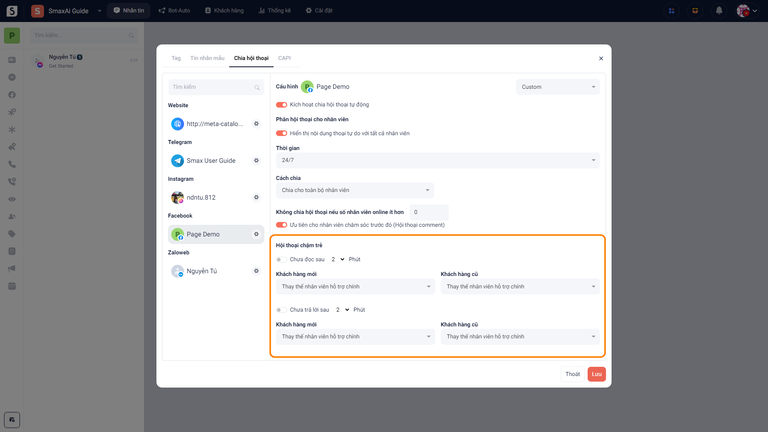This screenshot has height=432, width=768.
Task: Open the Custom configuration dropdown
Action: [x=557, y=87]
